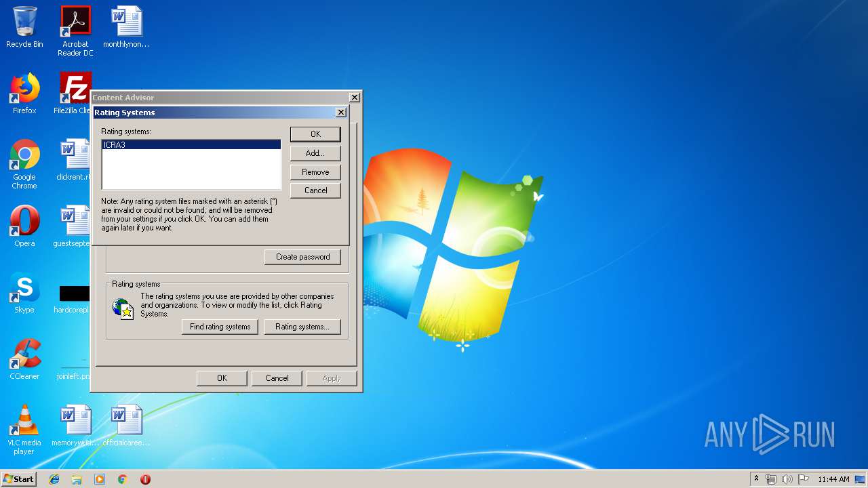Launch the Firefox desktop shortcut
The image size is (868, 488).
click(x=24, y=94)
